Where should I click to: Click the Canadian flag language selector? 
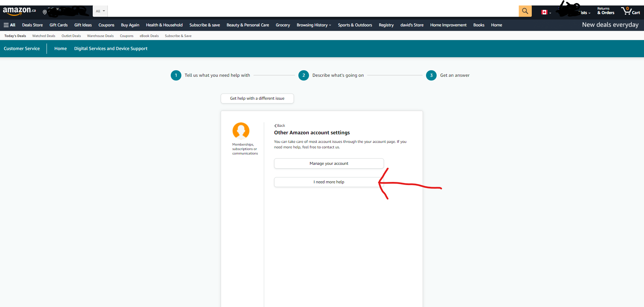click(x=546, y=12)
